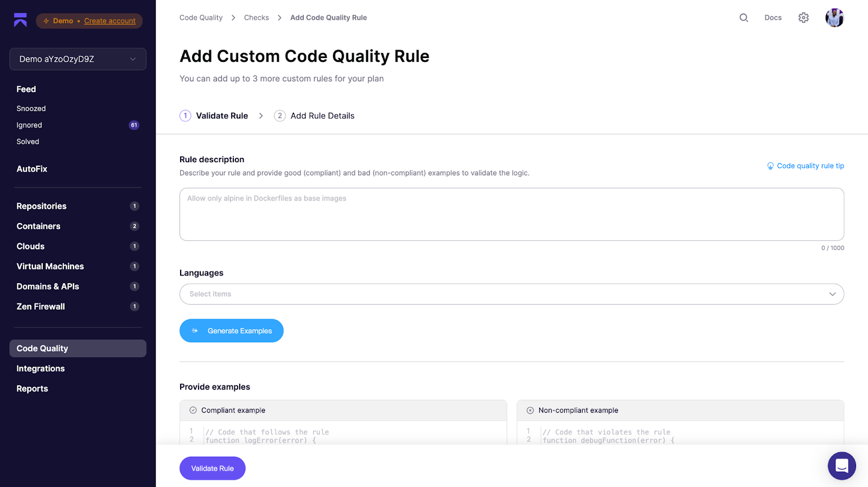The width and height of the screenshot is (868, 487).
Task: Click the compliant example checkmark icon
Action: pyautogui.click(x=193, y=410)
